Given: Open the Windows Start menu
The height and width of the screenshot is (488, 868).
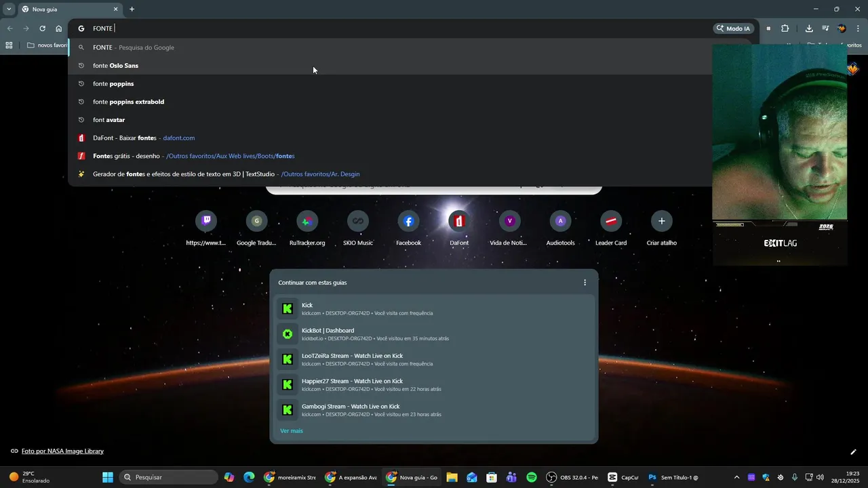Looking at the screenshot, I should point(108,477).
